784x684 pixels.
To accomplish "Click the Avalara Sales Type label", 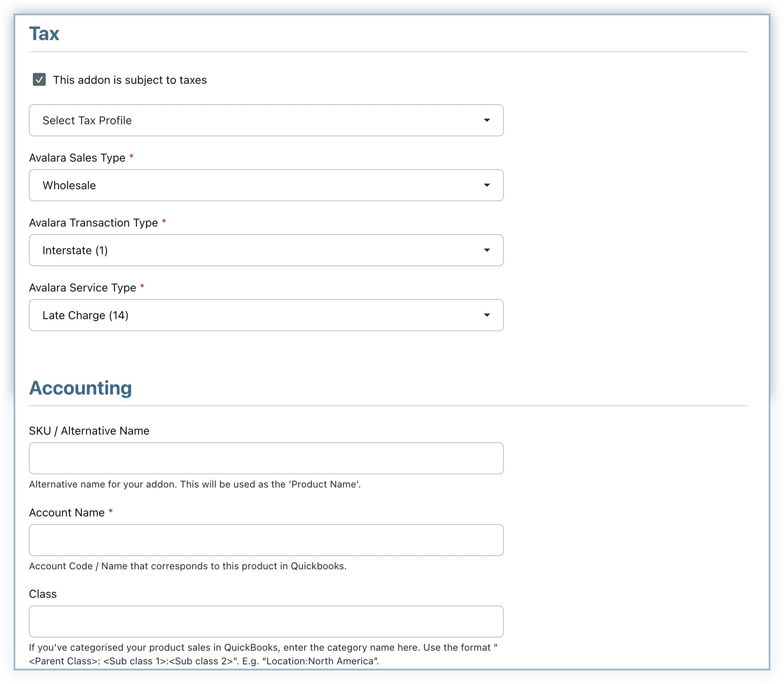I will click(77, 158).
